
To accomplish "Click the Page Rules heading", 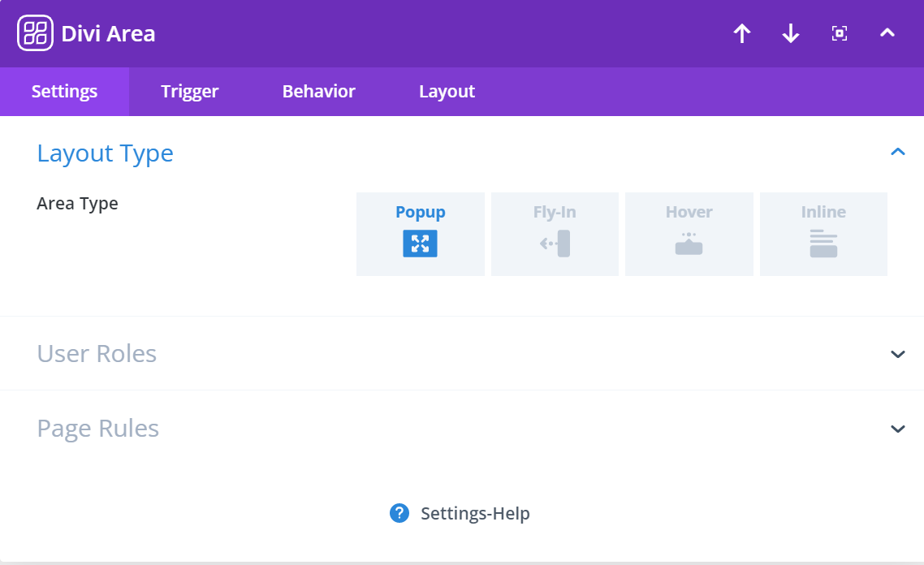I will click(97, 429).
